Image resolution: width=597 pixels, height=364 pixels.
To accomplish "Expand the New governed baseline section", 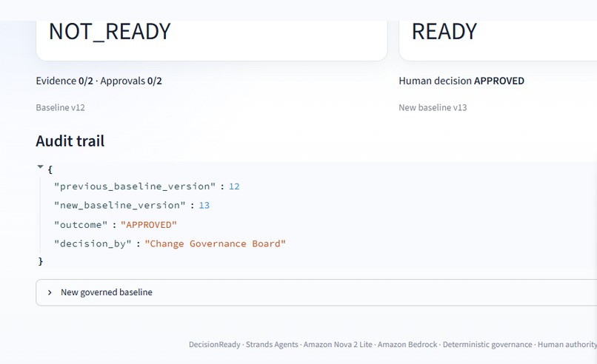I will (316, 292).
